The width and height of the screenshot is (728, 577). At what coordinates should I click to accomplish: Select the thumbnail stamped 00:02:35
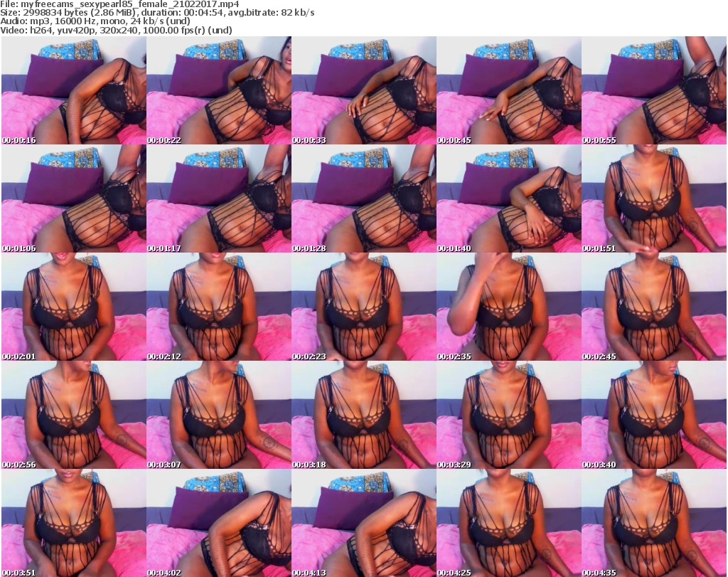[x=509, y=307]
